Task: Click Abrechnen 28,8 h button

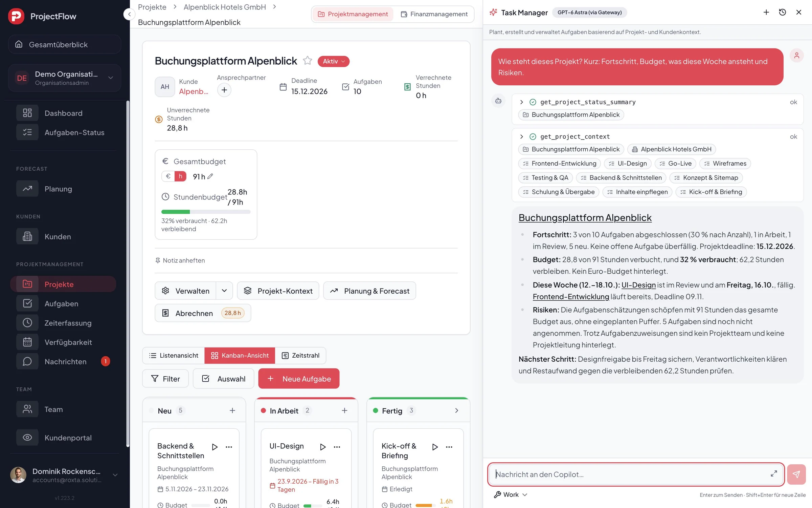Action: 203,313
